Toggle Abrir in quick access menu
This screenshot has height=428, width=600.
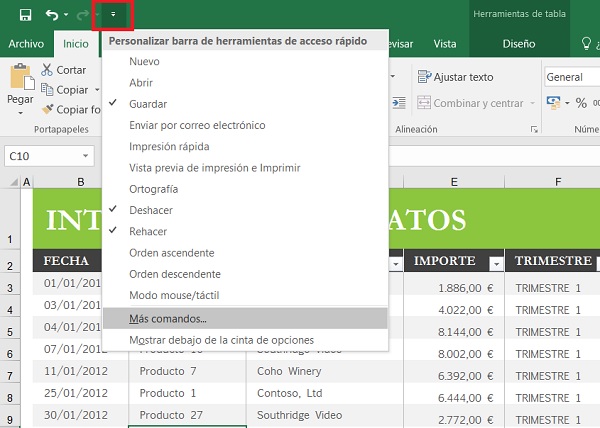245,83
